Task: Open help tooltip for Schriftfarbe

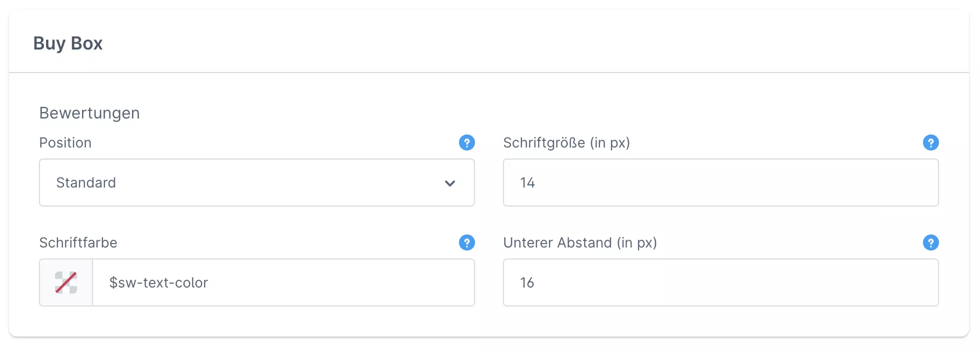Action: [x=466, y=242]
